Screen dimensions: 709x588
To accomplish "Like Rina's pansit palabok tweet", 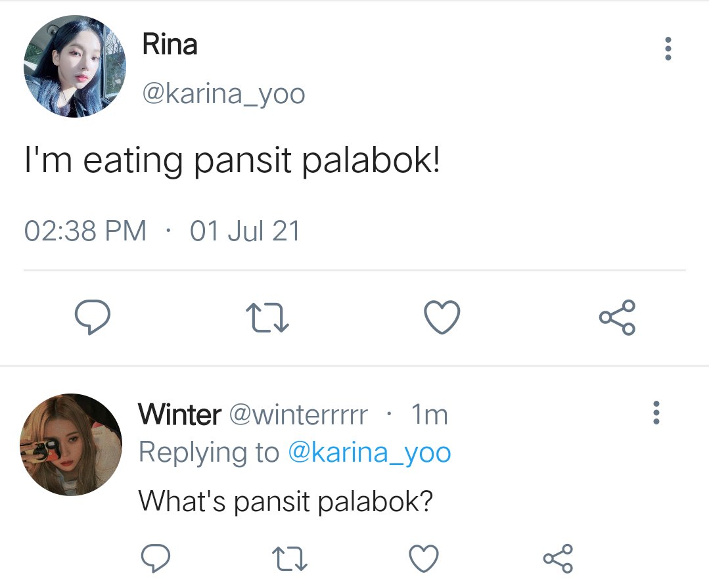I will coord(442,317).
